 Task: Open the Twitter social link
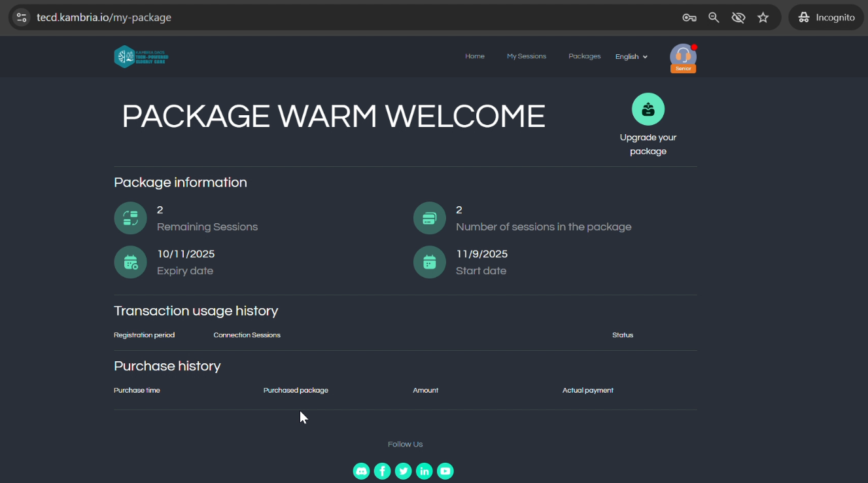[x=404, y=471]
